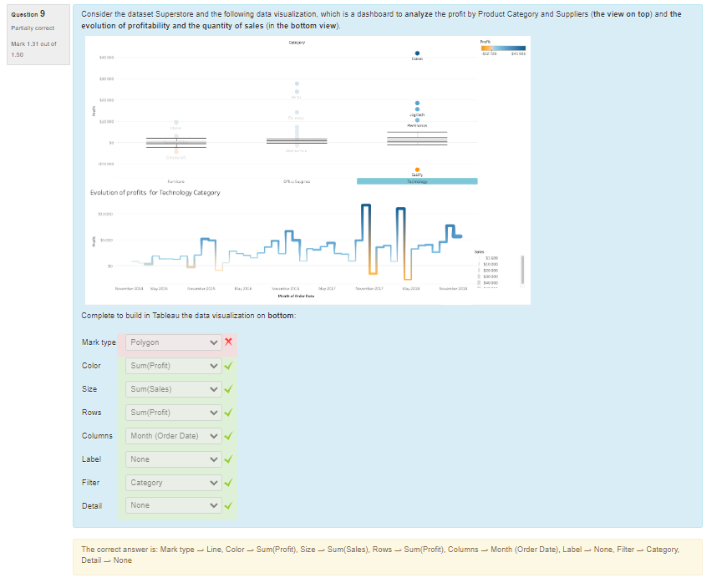Expand the Label dropdown
Viewport: 717px width, 588px height.
tap(175, 459)
